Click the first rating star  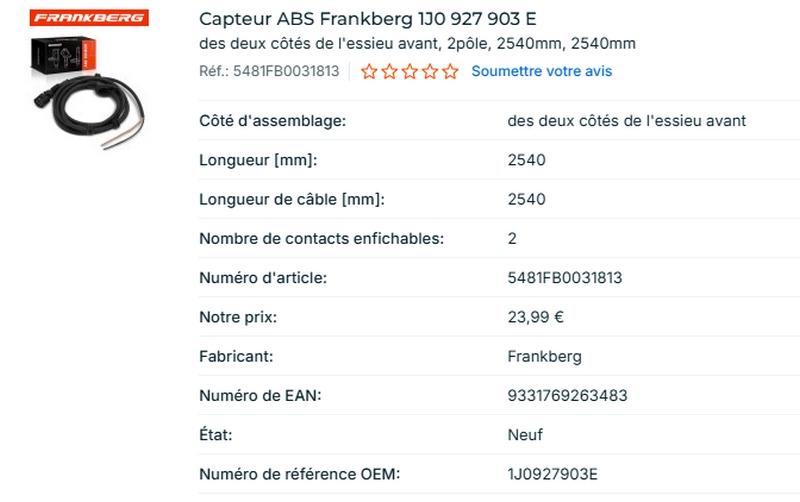369,72
